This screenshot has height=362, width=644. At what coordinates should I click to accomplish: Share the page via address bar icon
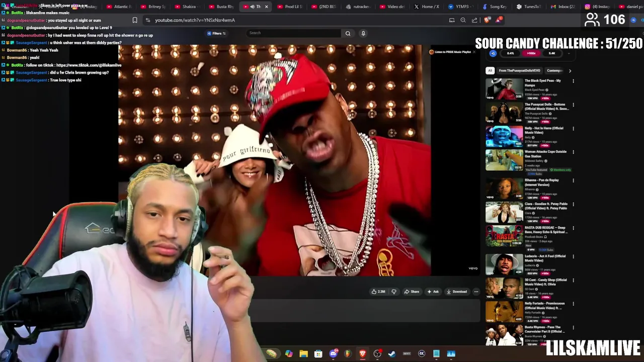tap(474, 20)
